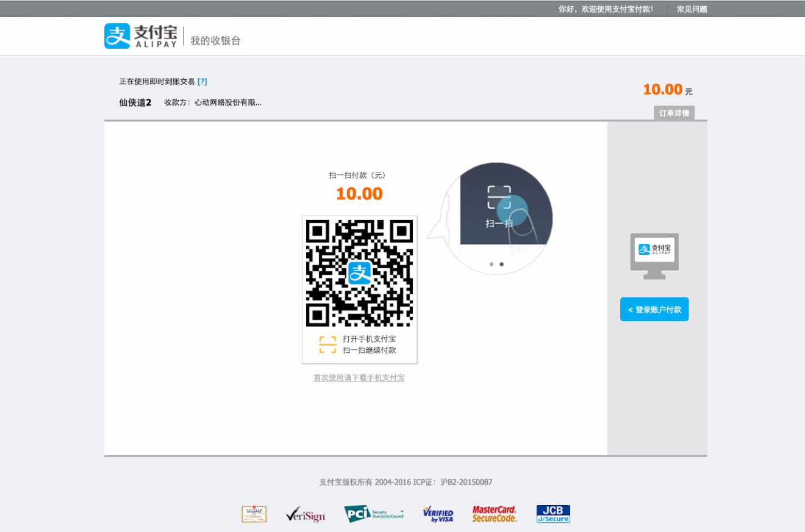Click the JCB J/Secure badge

[553, 514]
